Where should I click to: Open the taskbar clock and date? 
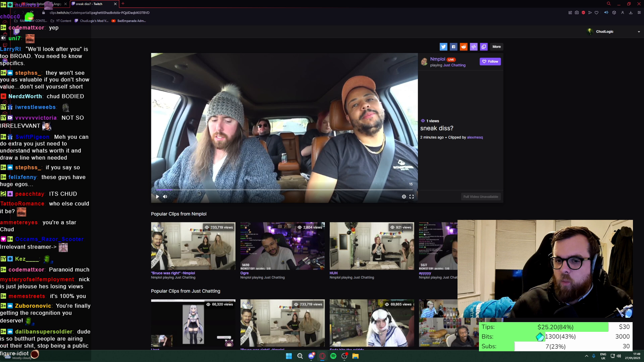pos(632,356)
